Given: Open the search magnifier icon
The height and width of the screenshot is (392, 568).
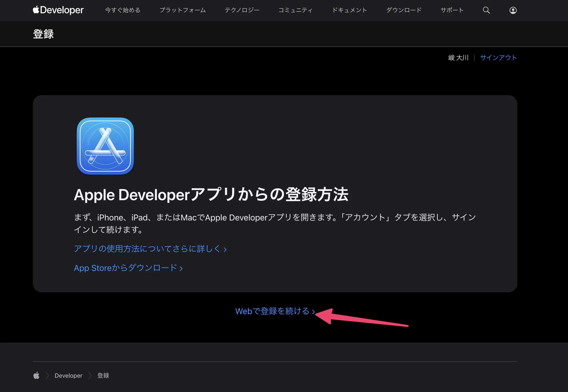Looking at the screenshot, I should click(486, 10).
